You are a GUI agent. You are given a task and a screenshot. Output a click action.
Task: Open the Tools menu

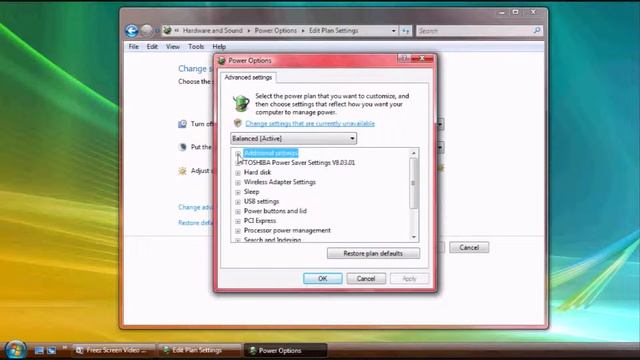196,47
